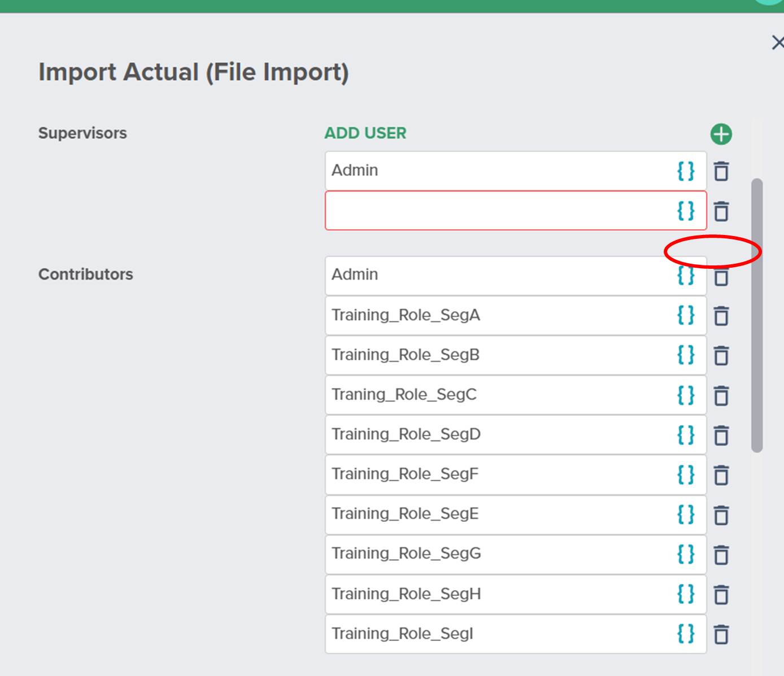Delete Training_Role_SegH contributor
The height and width of the screenshot is (676, 784).
721,595
